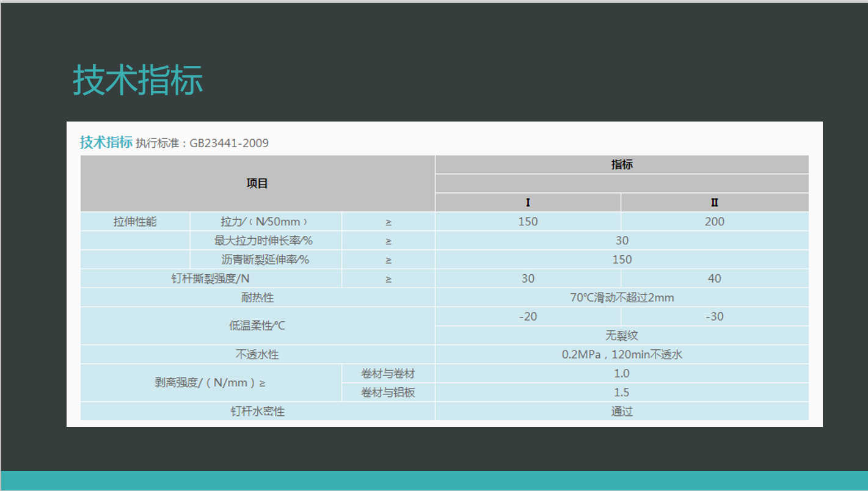Select the 通过 result cell
This screenshot has height=491, width=868.
tap(622, 411)
